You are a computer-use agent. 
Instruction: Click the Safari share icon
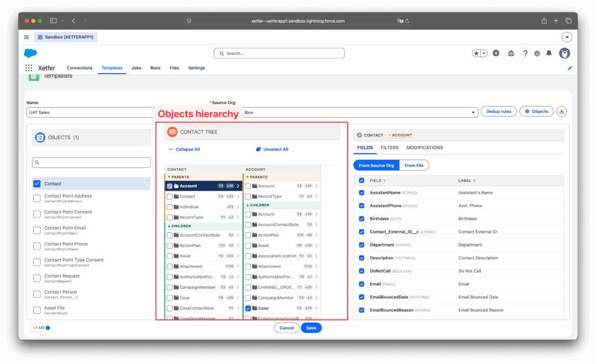[x=544, y=21]
